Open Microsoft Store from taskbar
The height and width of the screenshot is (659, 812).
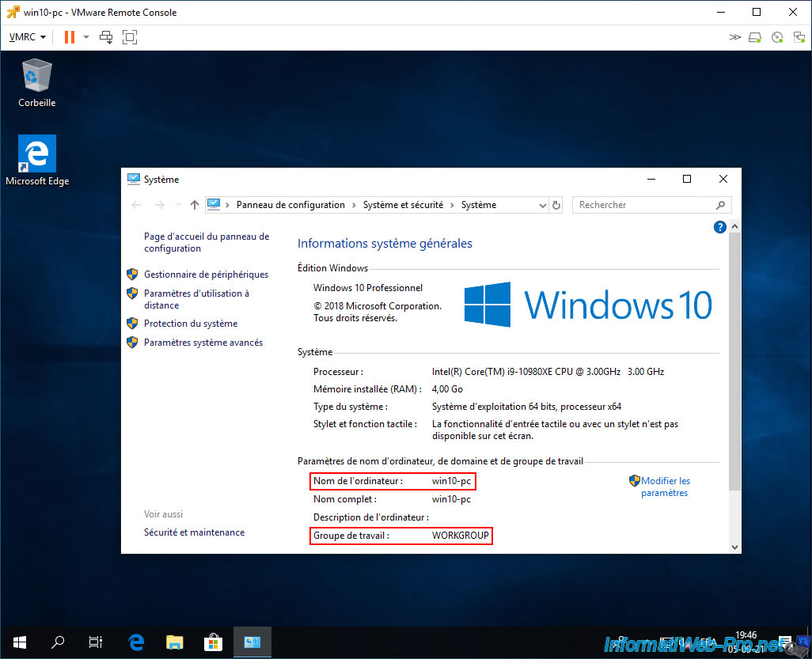tap(213, 642)
